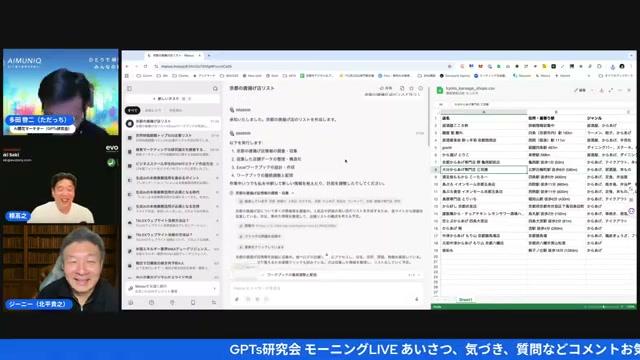Select column B header in spreadsheet

coord(556,111)
